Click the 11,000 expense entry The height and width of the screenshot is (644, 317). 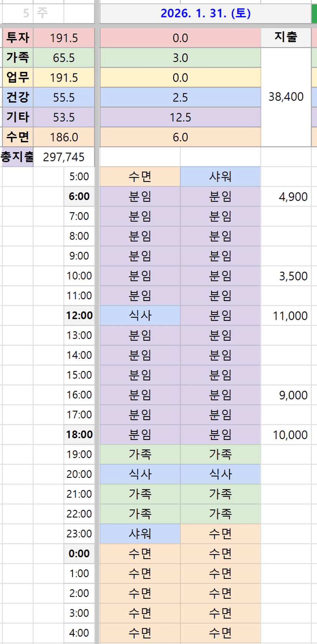click(x=290, y=316)
